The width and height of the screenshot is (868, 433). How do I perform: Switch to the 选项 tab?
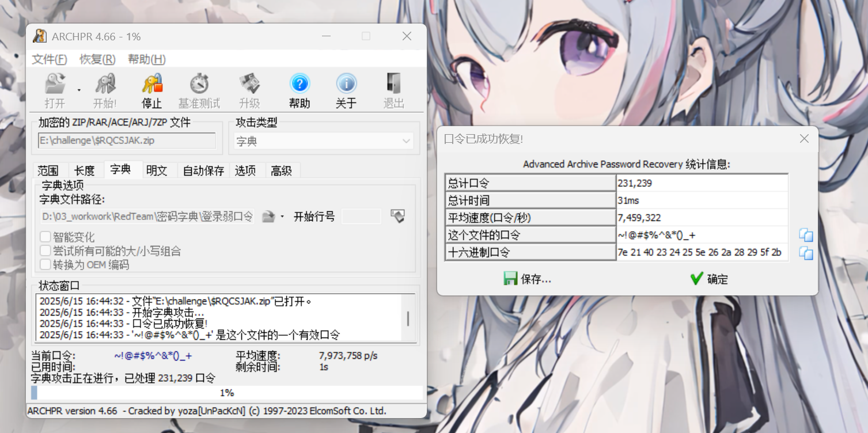coord(245,170)
